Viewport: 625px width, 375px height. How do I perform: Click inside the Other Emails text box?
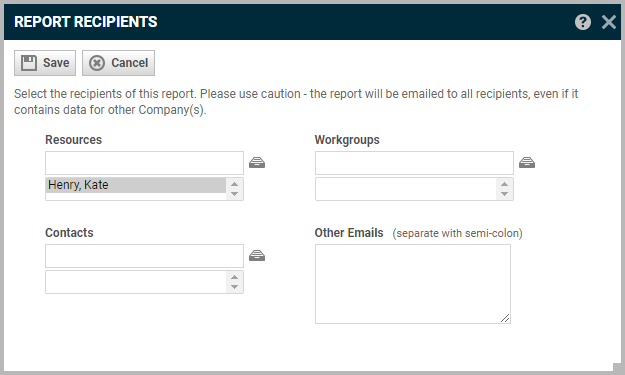point(413,284)
